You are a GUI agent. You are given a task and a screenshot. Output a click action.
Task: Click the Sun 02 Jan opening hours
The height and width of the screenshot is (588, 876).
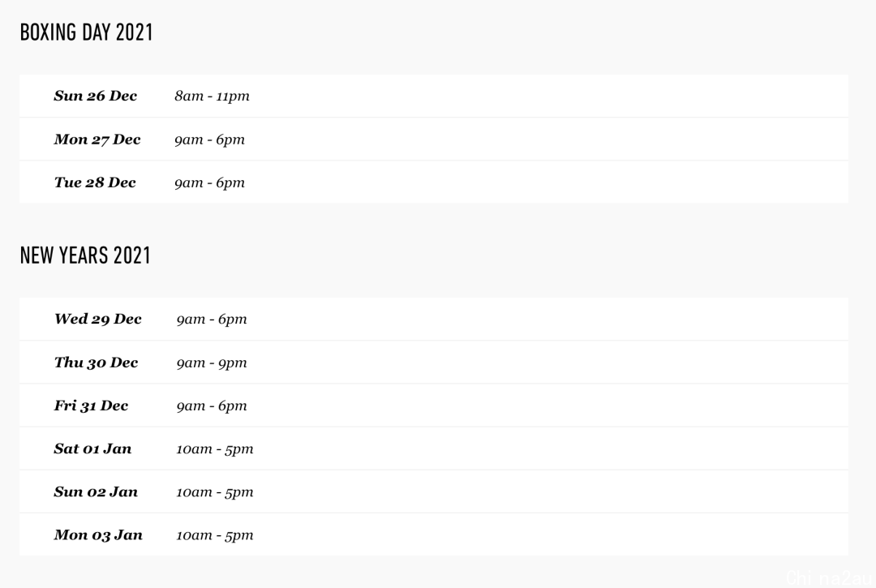(x=214, y=491)
